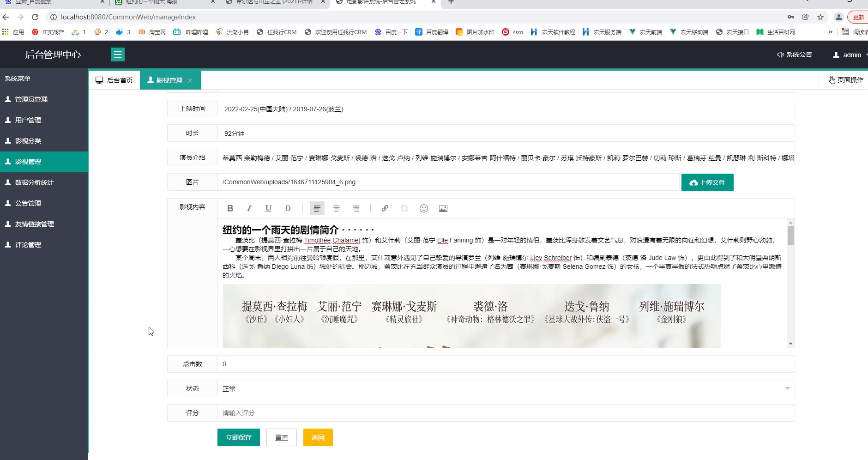Viewport: 868px width, 460px height.
Task: Open the 哔哩哔哩 bookmark
Action: coord(191,32)
